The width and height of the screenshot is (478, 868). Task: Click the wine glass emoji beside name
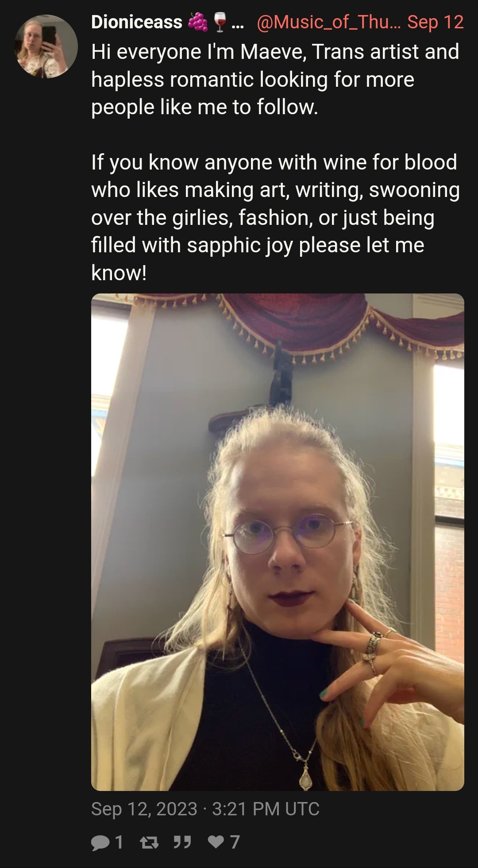click(220, 22)
